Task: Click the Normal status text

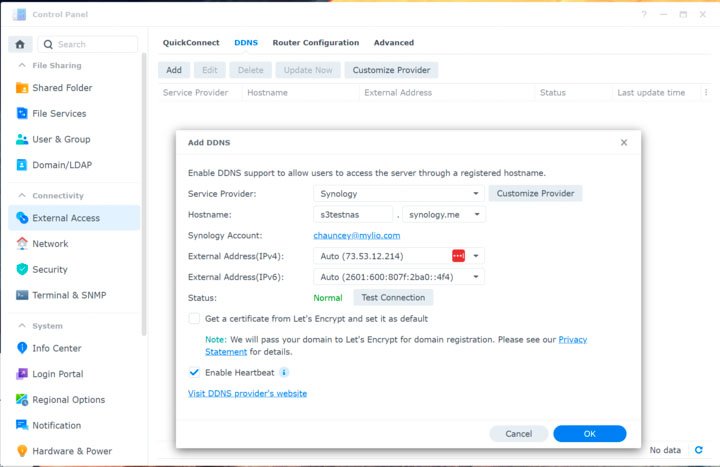Action: pos(328,298)
